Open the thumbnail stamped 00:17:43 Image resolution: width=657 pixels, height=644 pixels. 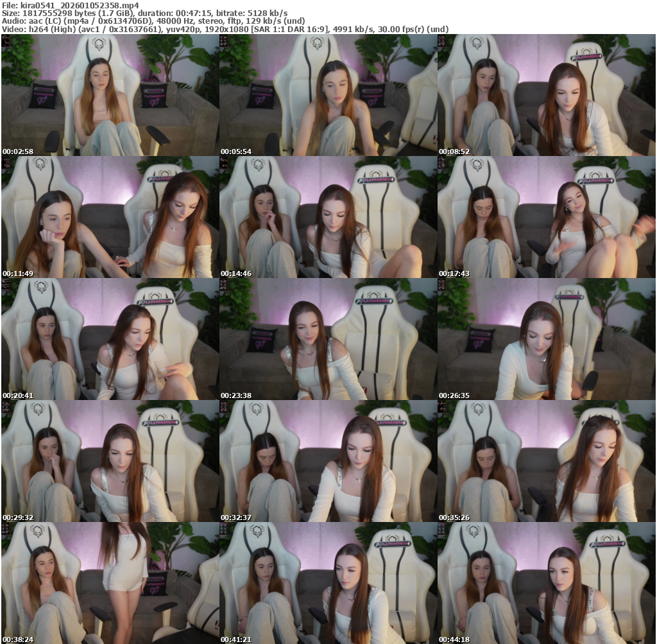547,217
